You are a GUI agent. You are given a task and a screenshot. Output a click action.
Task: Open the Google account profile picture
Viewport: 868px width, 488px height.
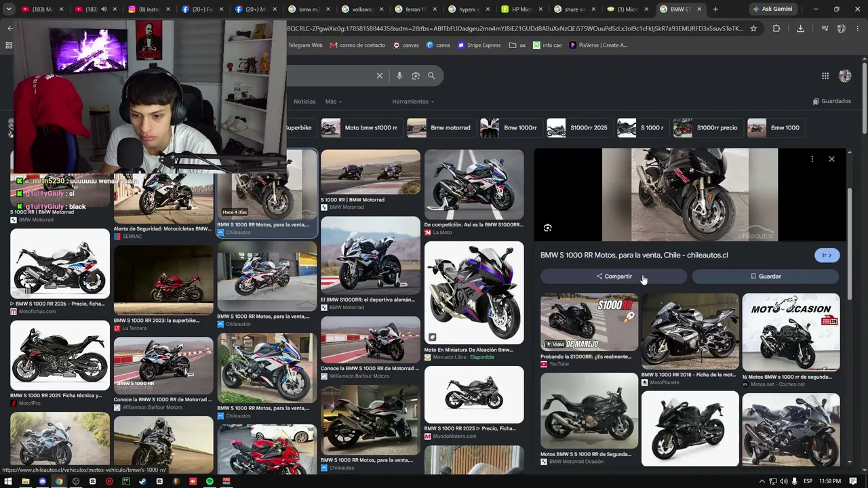(x=845, y=76)
